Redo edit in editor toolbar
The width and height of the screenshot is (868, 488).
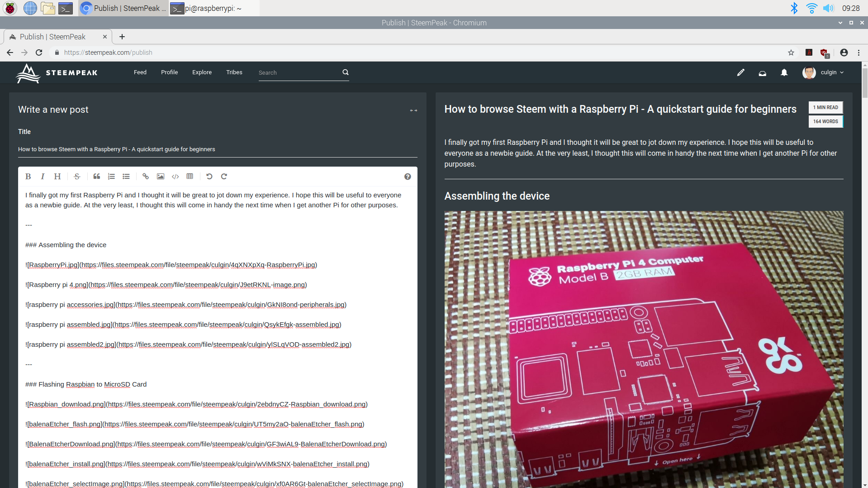pyautogui.click(x=224, y=177)
